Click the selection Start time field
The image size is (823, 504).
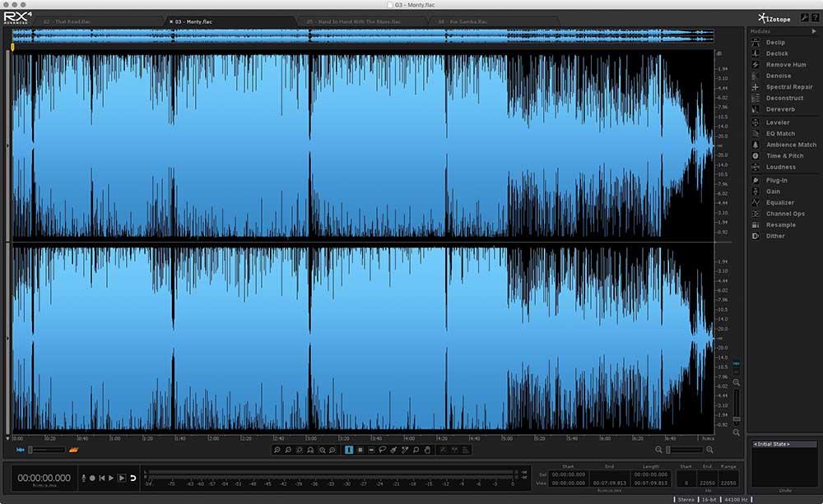point(568,474)
